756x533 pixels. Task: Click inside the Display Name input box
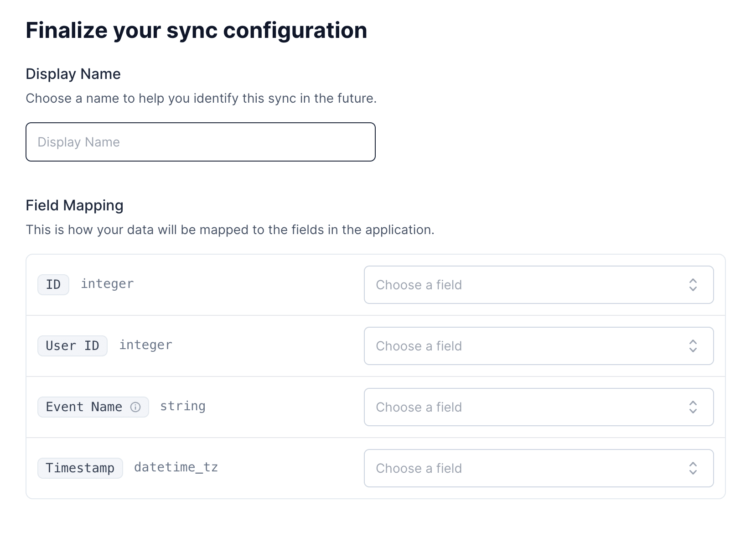pos(201,142)
